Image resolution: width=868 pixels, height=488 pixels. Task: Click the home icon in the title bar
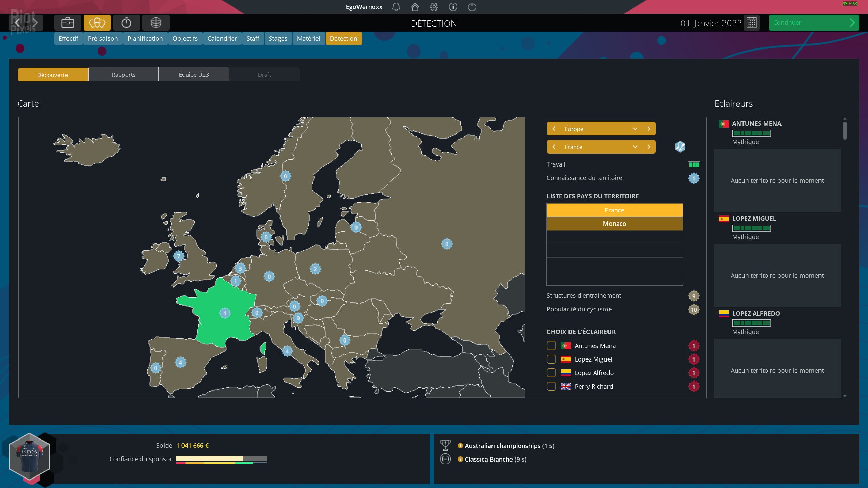(x=415, y=6)
